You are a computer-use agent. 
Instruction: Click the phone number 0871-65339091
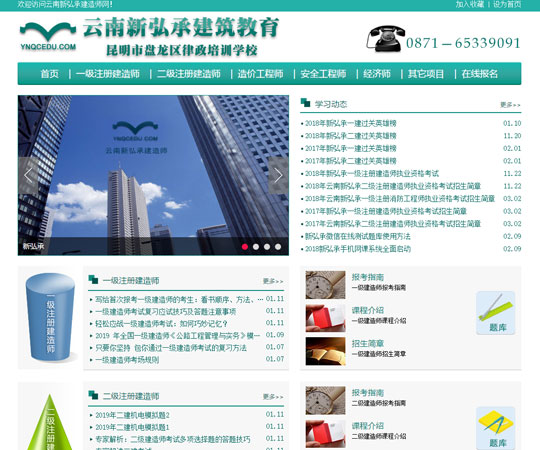tap(463, 43)
